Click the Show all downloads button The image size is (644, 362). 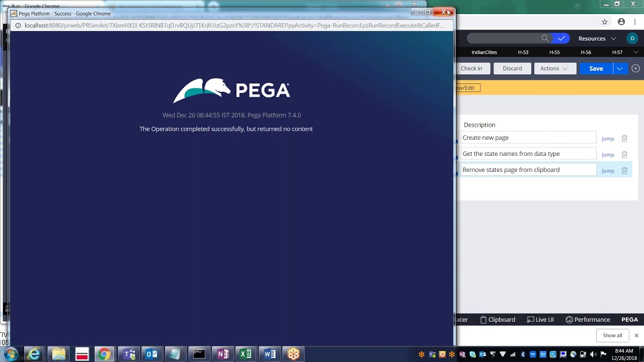(x=612, y=335)
